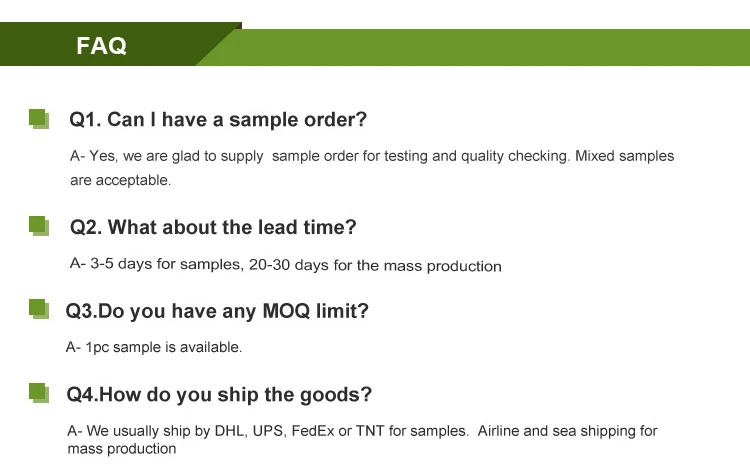Click the green square icon beside Q2
The width and height of the screenshot is (750, 471).
pos(39,226)
